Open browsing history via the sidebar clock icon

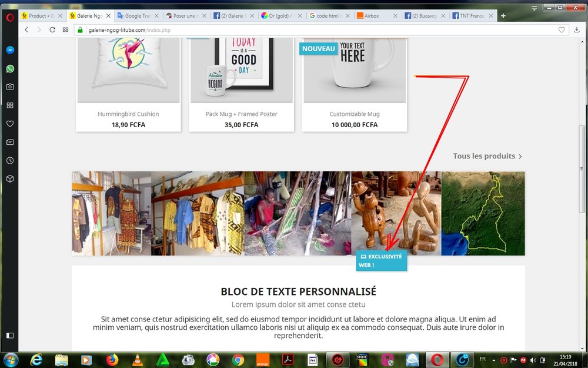click(9, 160)
